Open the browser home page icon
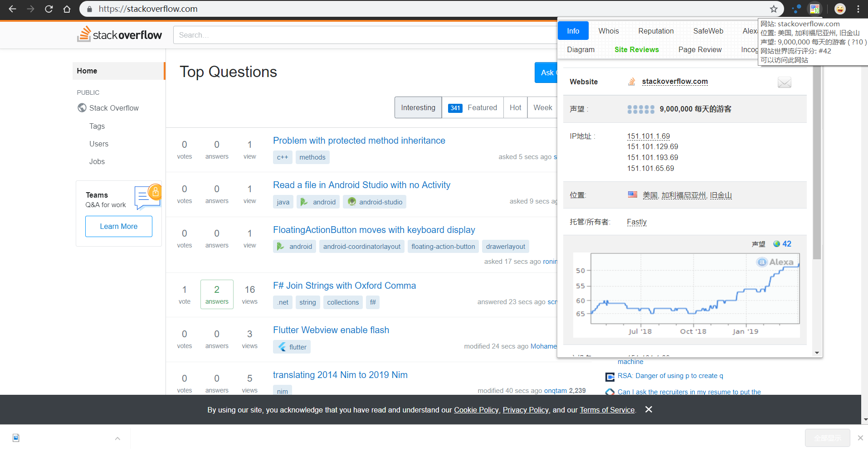This screenshot has height=451, width=868. [67, 9]
